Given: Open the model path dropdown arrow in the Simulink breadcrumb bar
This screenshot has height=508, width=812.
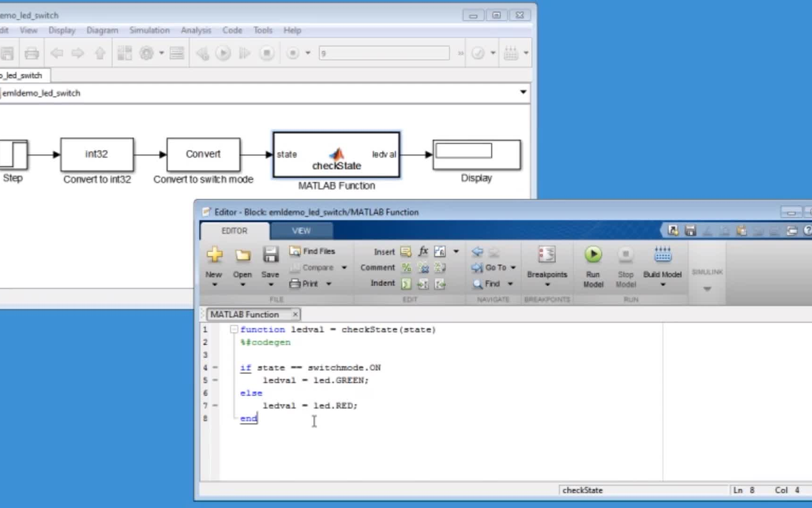Looking at the screenshot, I should pos(523,92).
